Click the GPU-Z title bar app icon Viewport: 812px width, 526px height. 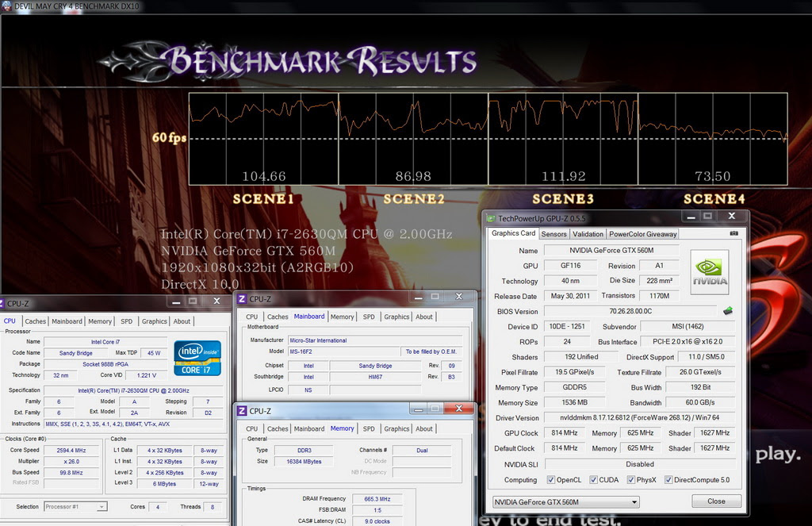490,218
